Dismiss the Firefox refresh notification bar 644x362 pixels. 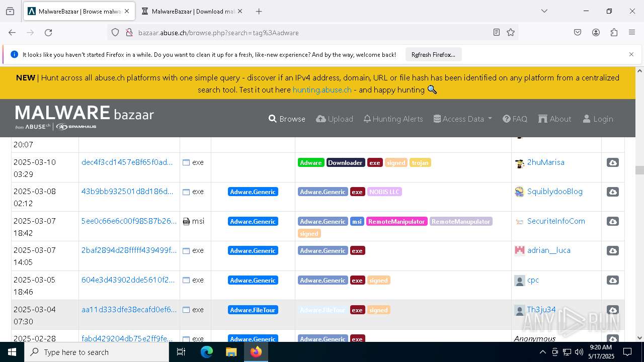click(631, 54)
